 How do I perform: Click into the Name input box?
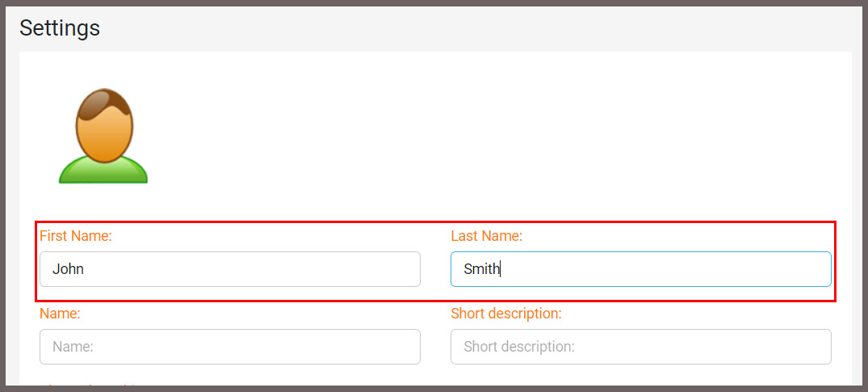pos(230,347)
